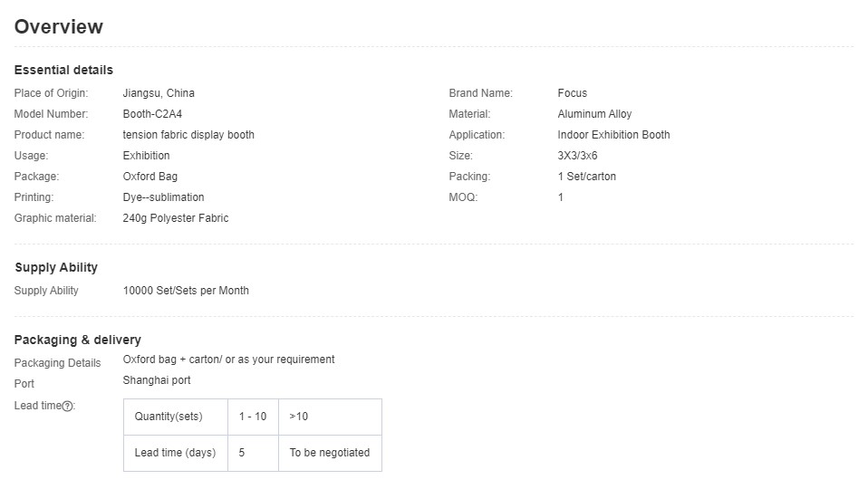This screenshot has height=489, width=868.
Task: Click the Aluminum Alloy material value
Action: point(594,114)
